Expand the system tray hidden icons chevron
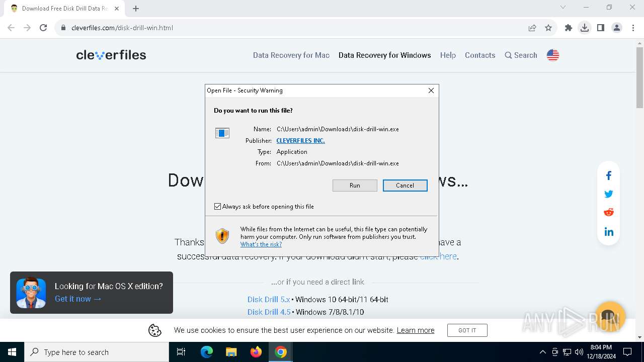This screenshot has height=362, width=644. 542,352
